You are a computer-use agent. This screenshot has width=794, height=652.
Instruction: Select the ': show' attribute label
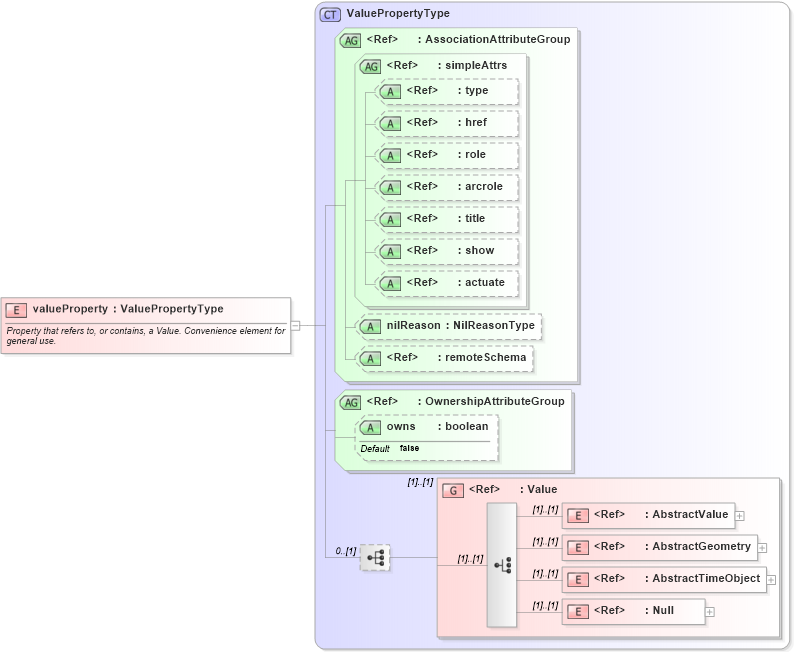[x=476, y=251]
